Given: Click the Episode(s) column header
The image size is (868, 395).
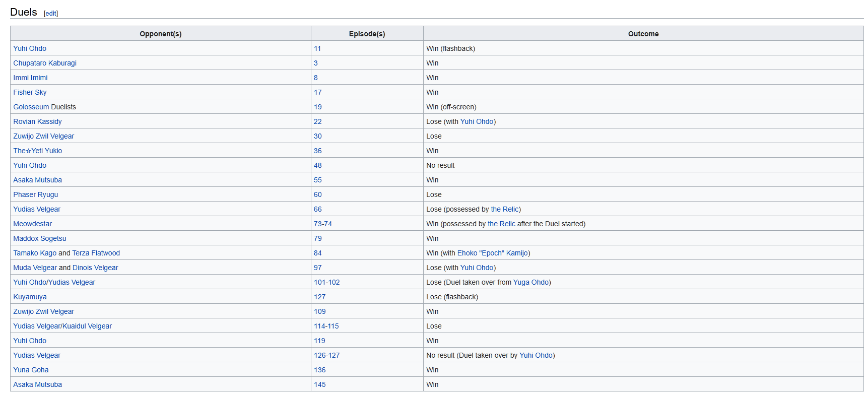Looking at the screenshot, I should click(x=367, y=34).
